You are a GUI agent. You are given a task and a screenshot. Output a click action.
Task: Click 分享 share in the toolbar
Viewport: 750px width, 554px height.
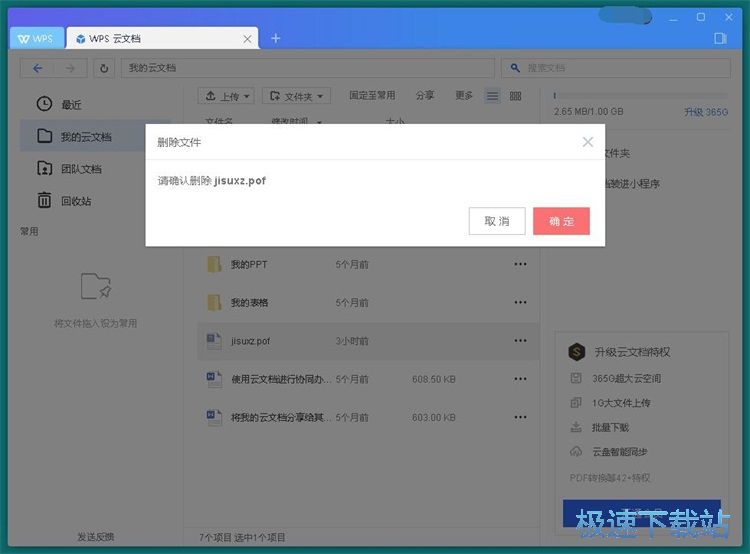click(x=425, y=96)
